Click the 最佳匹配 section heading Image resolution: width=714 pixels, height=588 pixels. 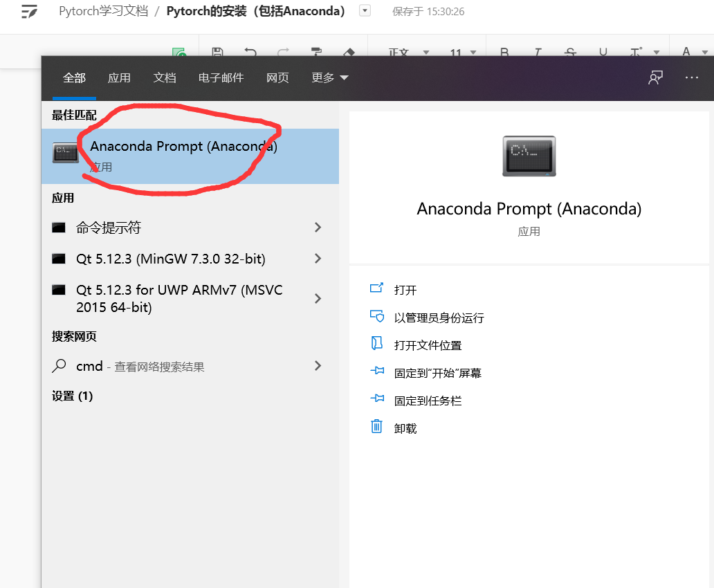tap(74, 115)
